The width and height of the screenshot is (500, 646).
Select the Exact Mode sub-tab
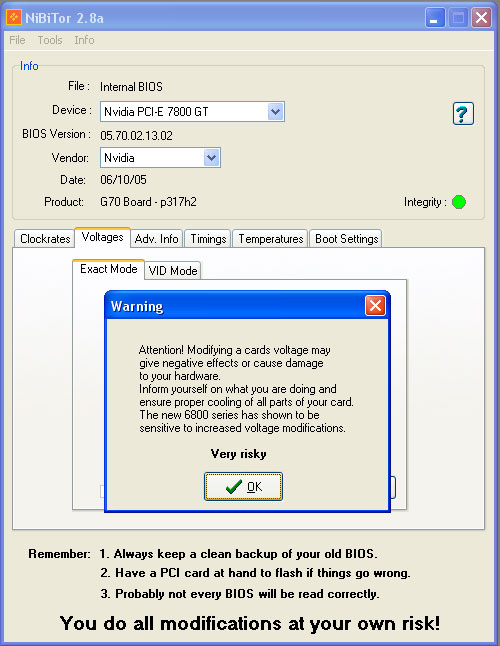pos(108,269)
